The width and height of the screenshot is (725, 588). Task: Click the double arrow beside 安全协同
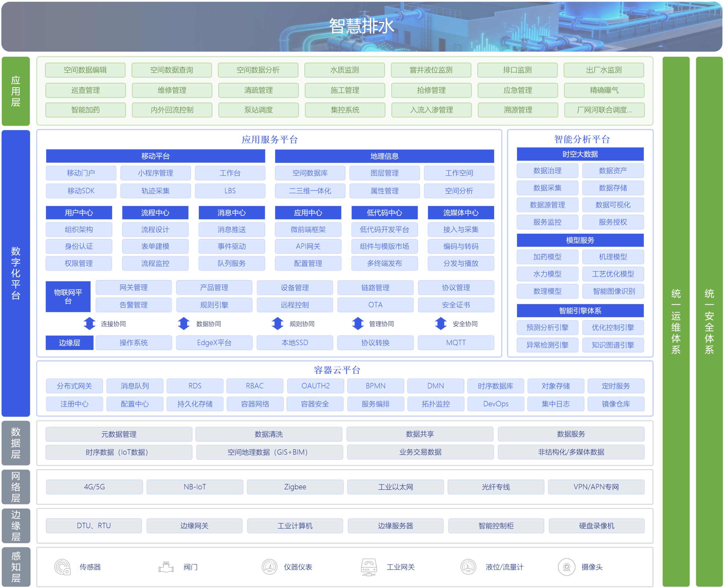click(441, 324)
